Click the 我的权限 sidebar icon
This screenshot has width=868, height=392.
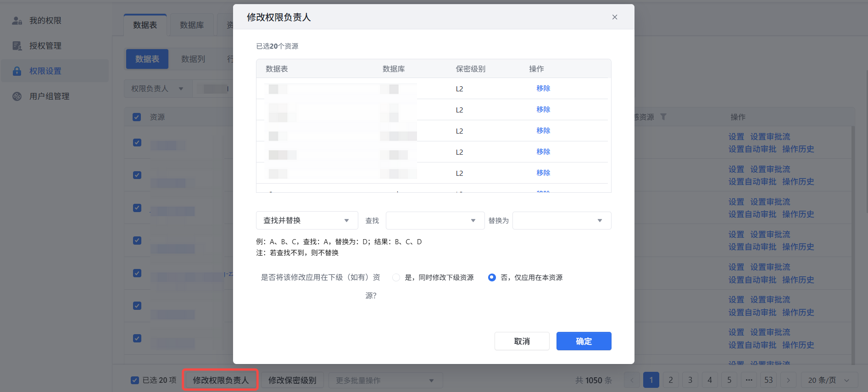tap(17, 21)
